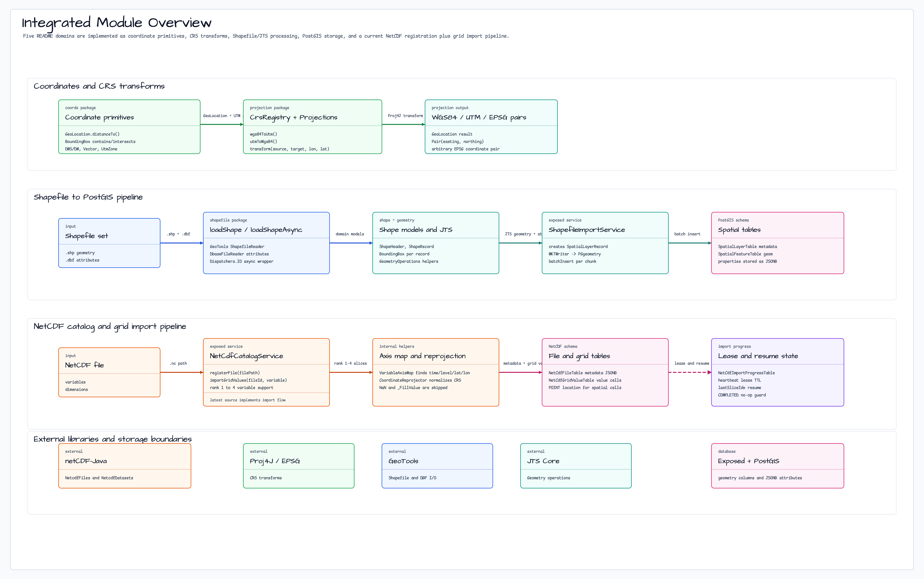This screenshot has height=579, width=924.
Task: Select the File and grid tables title
Action: click(579, 356)
